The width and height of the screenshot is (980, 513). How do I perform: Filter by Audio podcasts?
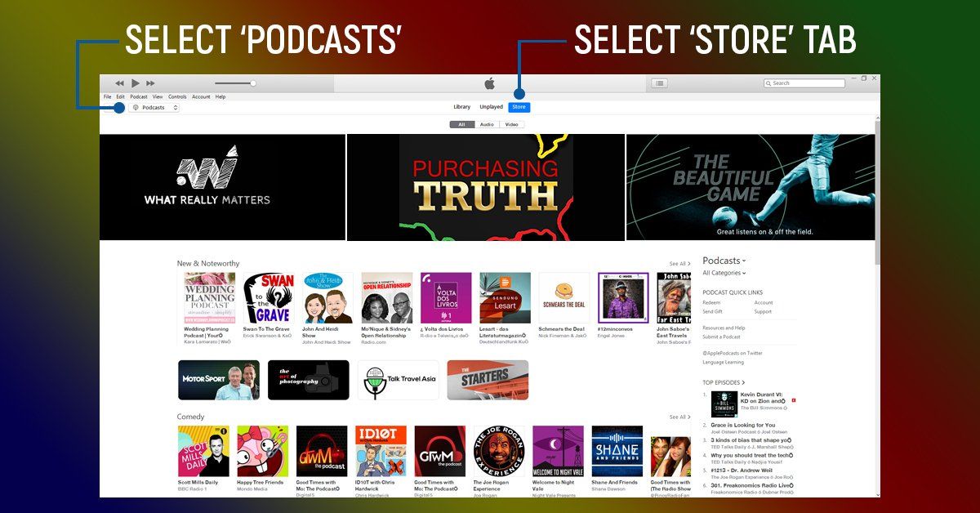pos(487,125)
